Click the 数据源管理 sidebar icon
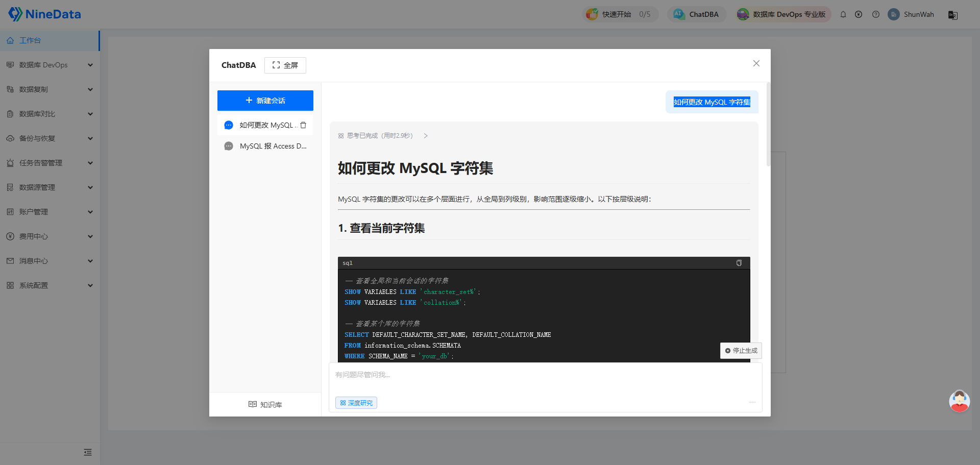980x465 pixels. click(x=10, y=187)
